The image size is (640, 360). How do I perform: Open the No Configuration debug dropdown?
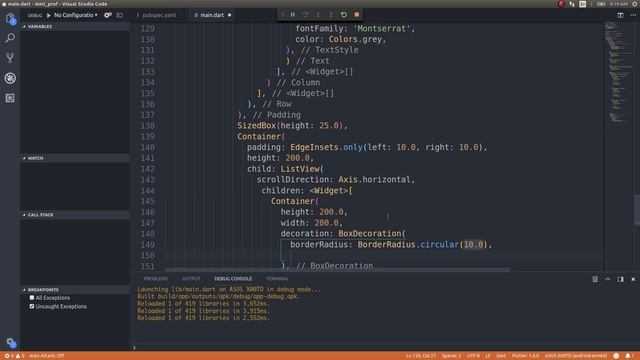tap(76, 15)
